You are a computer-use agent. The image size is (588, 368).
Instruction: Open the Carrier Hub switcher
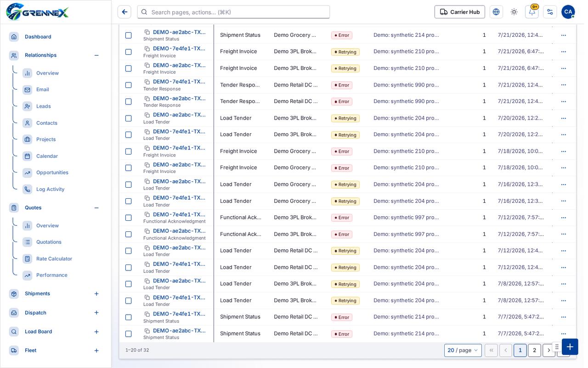pos(459,12)
